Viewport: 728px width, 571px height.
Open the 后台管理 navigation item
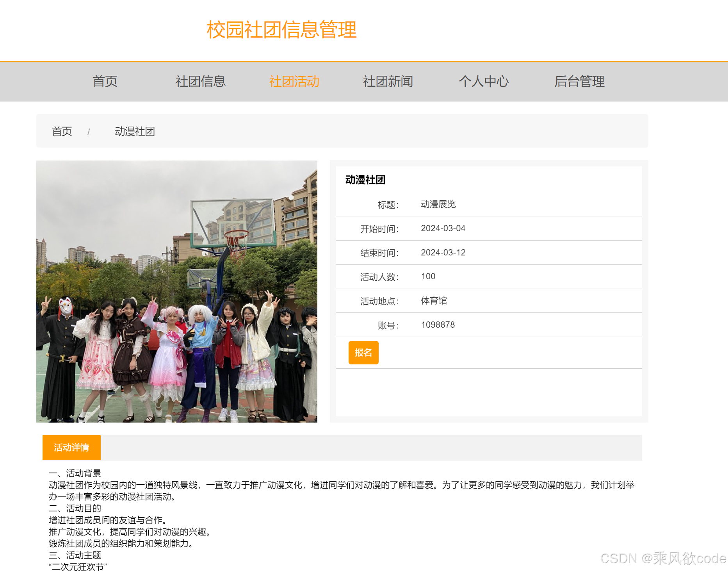[580, 82]
